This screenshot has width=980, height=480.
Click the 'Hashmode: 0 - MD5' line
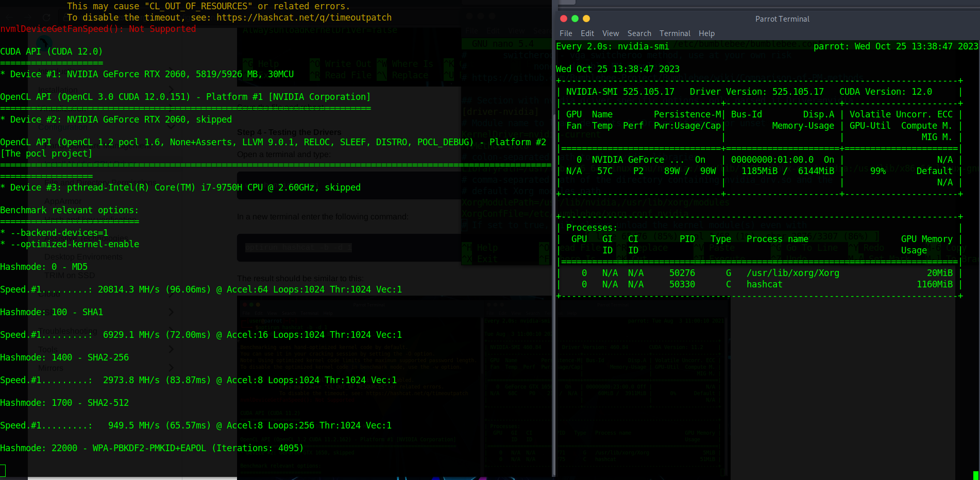(44, 267)
